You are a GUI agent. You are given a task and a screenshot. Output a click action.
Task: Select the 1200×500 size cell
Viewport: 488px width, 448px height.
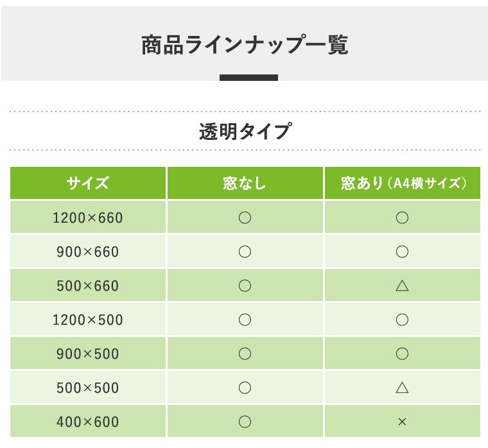tap(88, 320)
